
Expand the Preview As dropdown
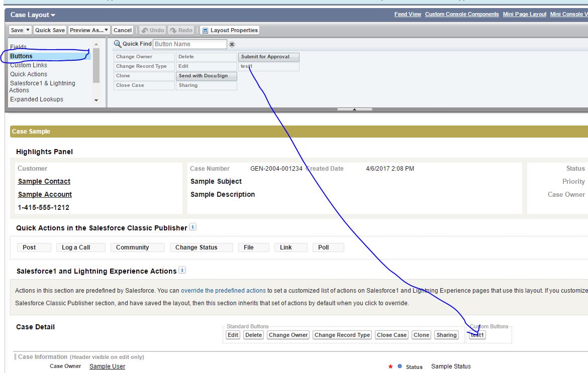(x=106, y=30)
